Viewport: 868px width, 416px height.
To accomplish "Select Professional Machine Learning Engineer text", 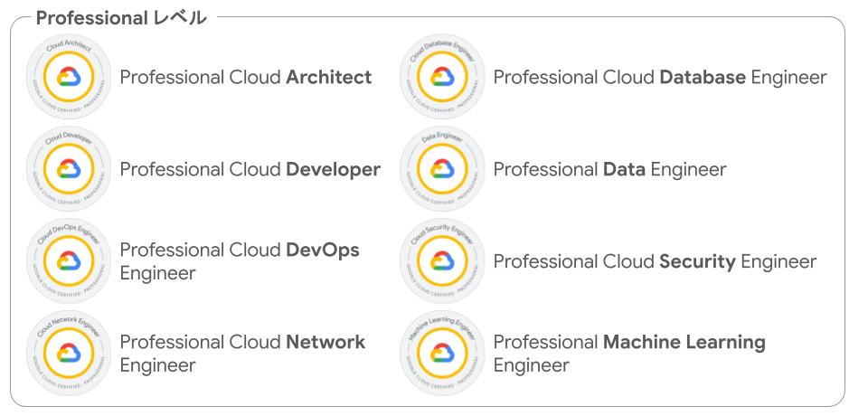I will [629, 354].
